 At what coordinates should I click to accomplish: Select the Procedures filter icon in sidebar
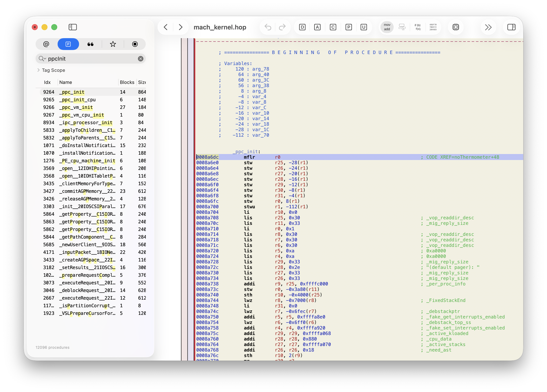click(68, 44)
